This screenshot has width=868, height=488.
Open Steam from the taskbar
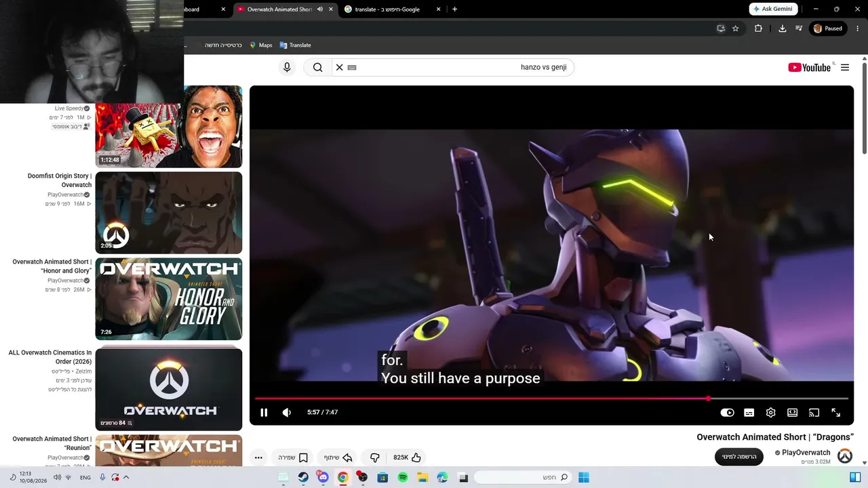pos(303,477)
